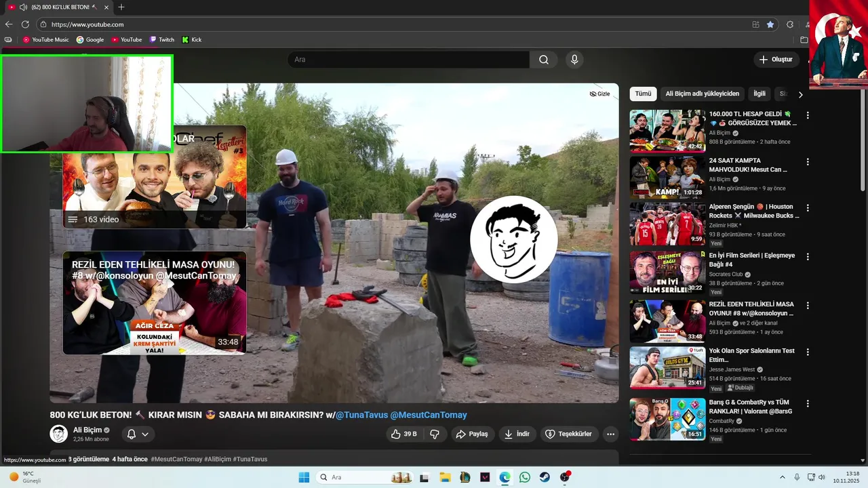Open the Alperen Şengün Rockets video thumbnail

[667, 224]
